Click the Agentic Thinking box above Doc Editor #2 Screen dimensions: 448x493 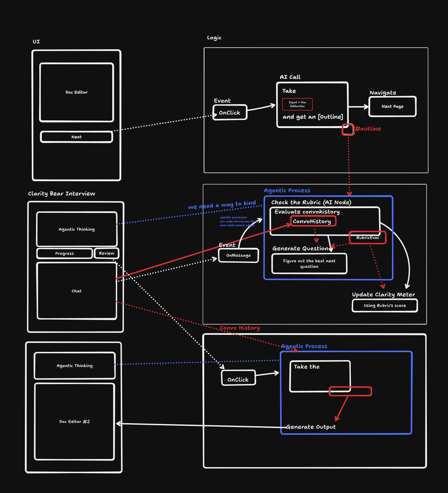pos(74,366)
